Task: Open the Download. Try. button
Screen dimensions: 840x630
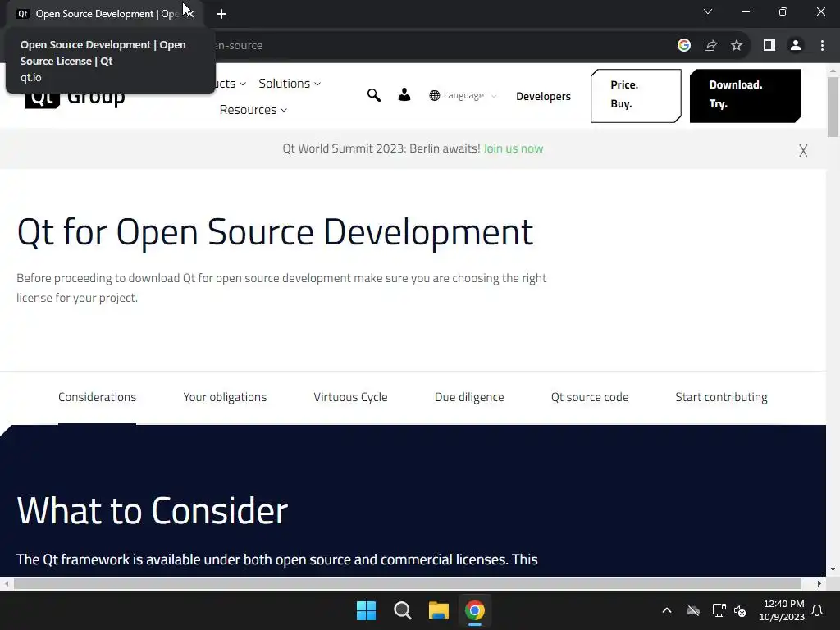Action: (x=746, y=95)
